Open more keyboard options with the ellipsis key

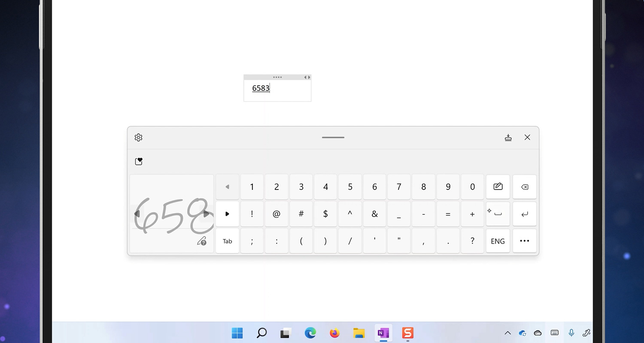tap(524, 241)
